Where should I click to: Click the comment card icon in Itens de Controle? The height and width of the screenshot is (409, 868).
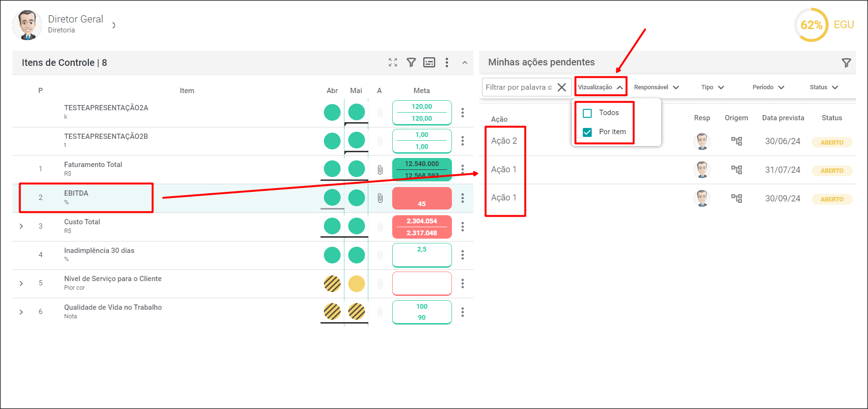429,63
